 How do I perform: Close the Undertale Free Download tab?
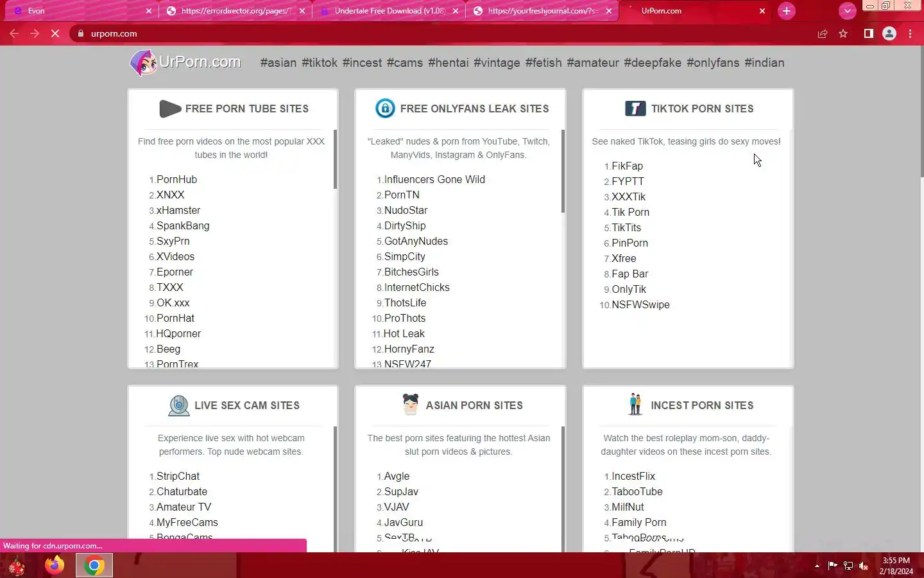click(x=456, y=11)
